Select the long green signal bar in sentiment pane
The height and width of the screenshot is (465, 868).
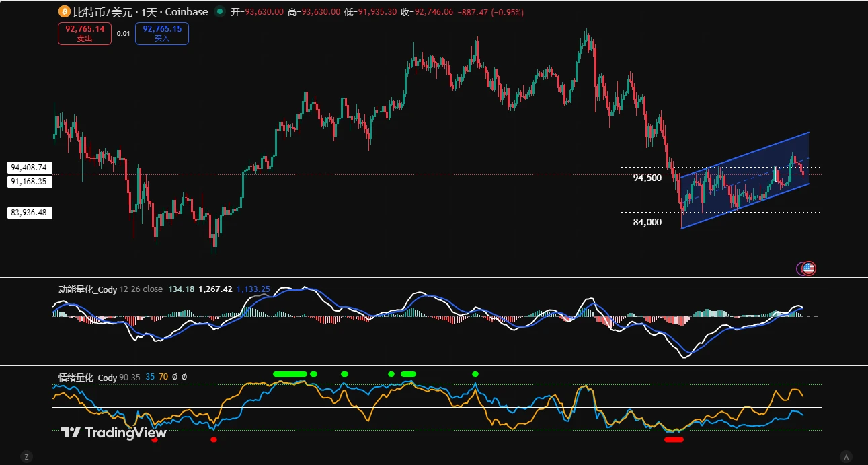tap(290, 373)
